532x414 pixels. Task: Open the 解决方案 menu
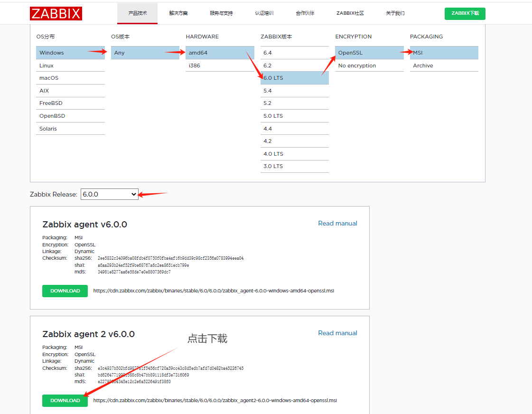(x=178, y=13)
